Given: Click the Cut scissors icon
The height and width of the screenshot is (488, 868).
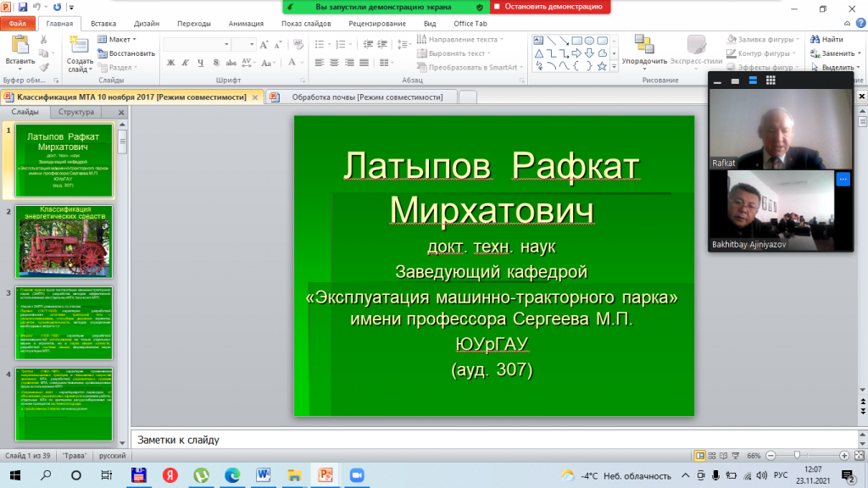Looking at the screenshot, I should click(x=44, y=40).
